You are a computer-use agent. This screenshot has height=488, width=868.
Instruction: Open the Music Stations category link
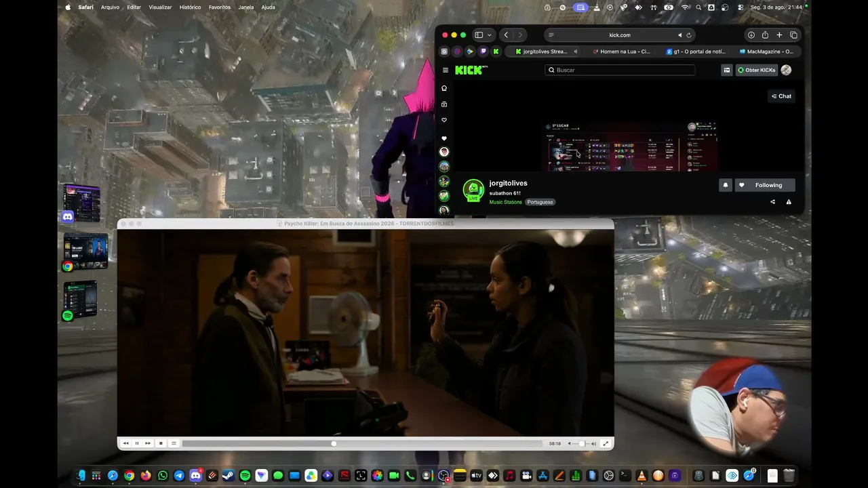click(506, 202)
